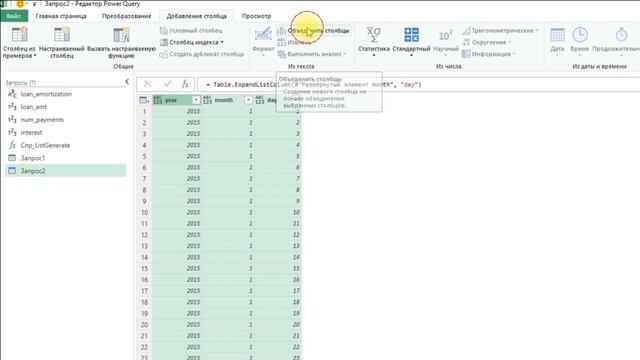Click month column data type icon

click(x=207, y=100)
